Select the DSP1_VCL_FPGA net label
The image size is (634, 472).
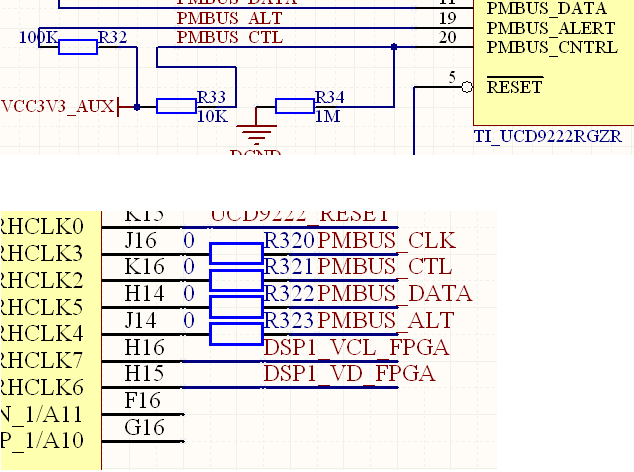[x=356, y=347]
